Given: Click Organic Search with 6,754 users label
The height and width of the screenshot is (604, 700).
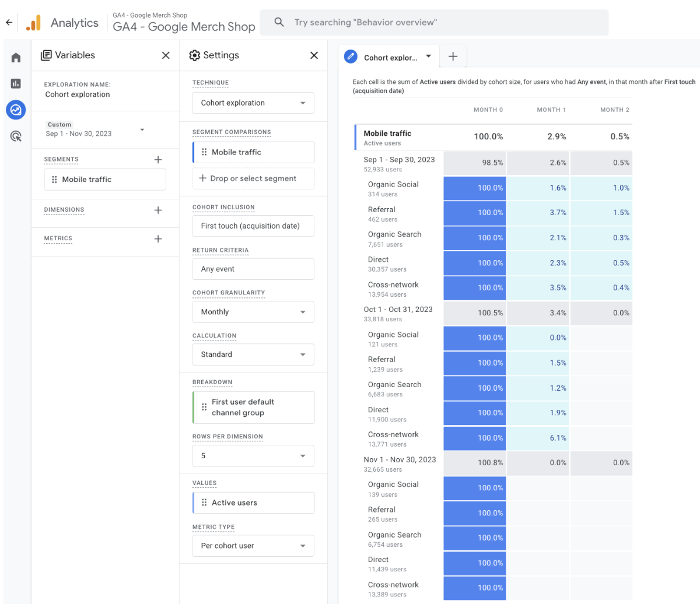Looking at the screenshot, I should (x=394, y=539).
